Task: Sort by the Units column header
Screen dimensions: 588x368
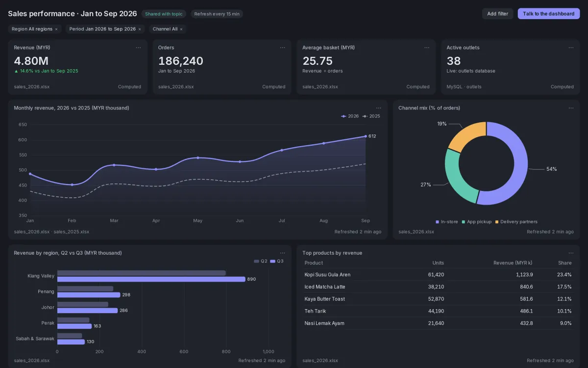Action: (438, 263)
